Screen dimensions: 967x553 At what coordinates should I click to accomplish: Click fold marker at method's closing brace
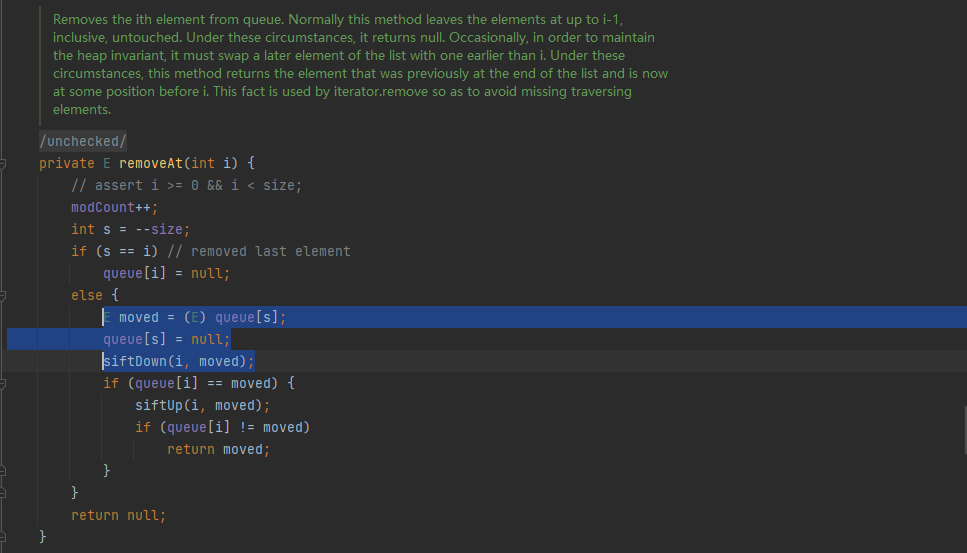coord(4,537)
